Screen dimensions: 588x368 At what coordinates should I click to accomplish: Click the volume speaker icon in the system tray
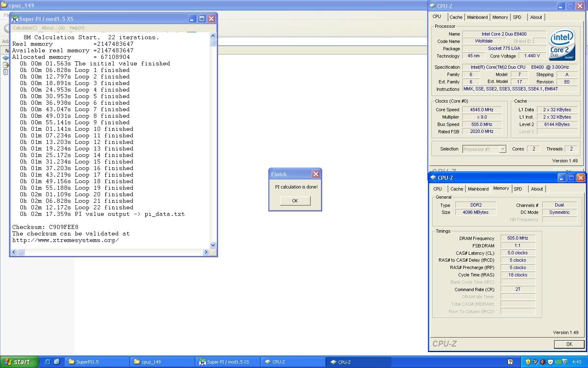click(x=543, y=362)
